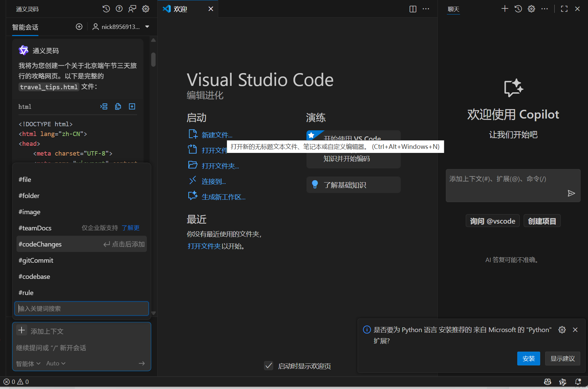Focus the 继续提问 chat input
This screenshot has width=588, height=389.
[81, 348]
